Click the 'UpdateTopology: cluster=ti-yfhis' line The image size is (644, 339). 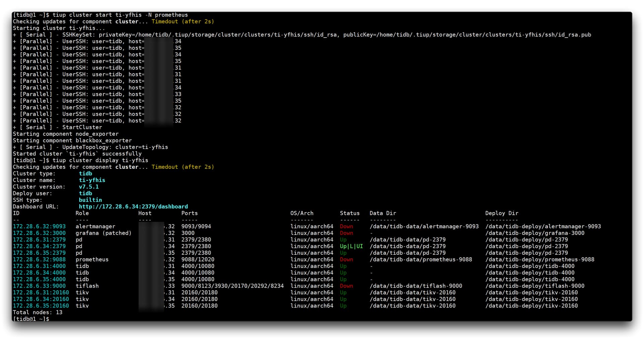[x=90, y=147]
